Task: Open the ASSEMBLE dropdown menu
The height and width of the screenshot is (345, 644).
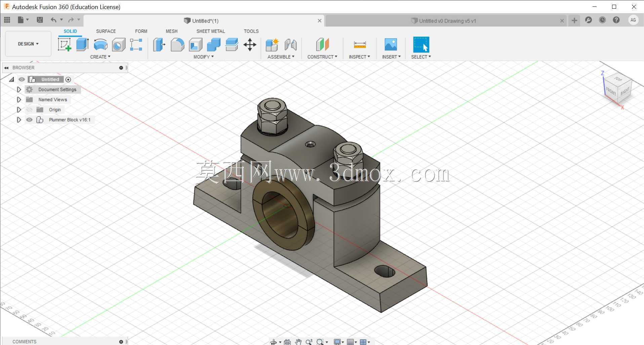Action: click(x=281, y=57)
